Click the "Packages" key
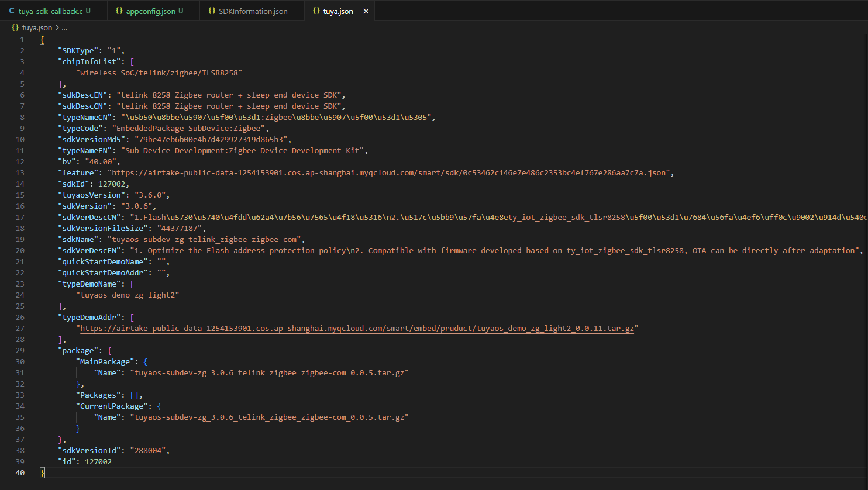Image resolution: width=868 pixels, height=490 pixels. point(98,395)
